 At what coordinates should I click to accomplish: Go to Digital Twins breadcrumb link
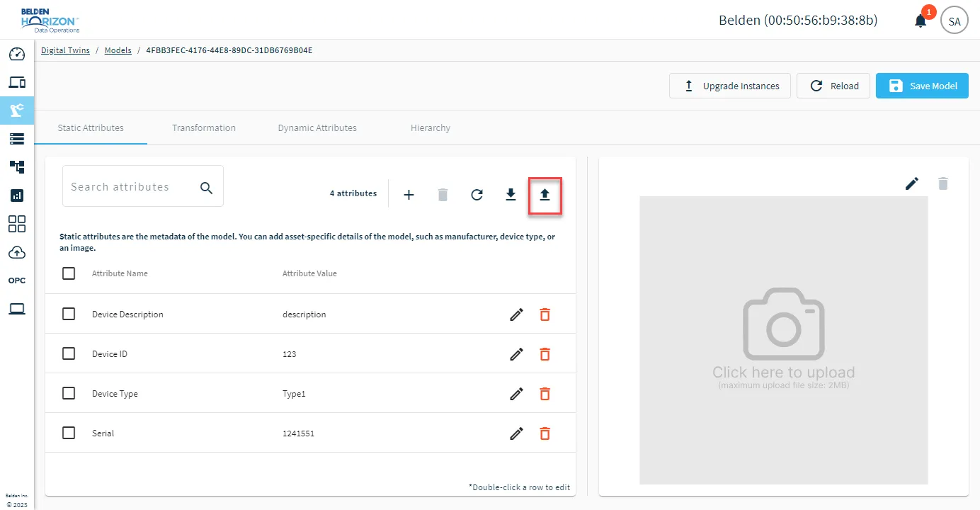[x=65, y=50]
